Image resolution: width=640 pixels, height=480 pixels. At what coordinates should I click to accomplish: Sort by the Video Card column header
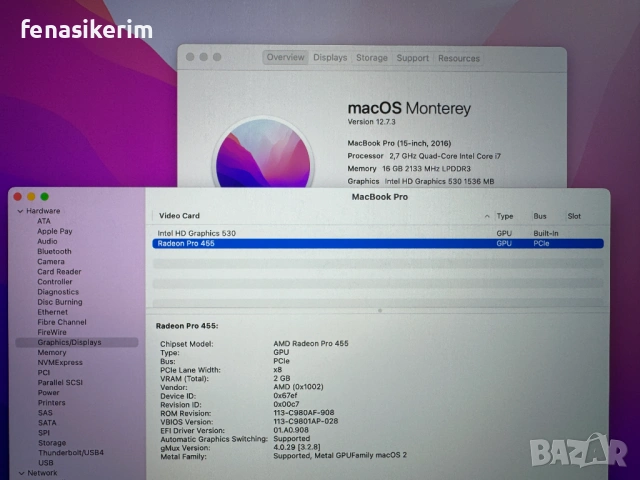[180, 216]
